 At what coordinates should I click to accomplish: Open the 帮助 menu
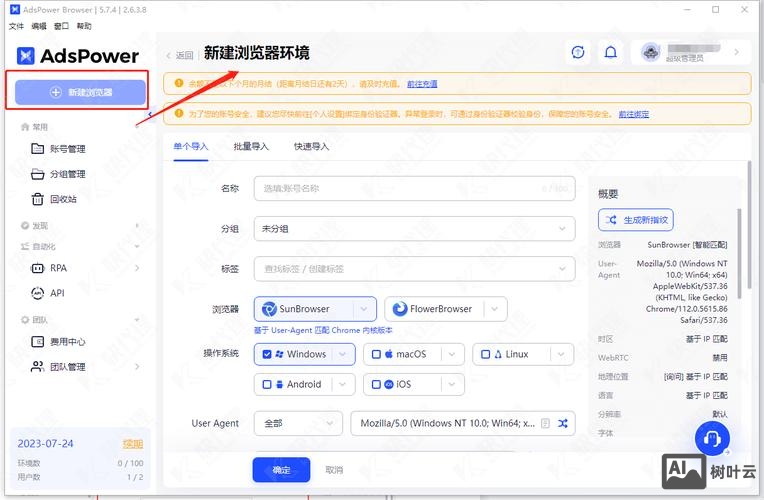click(84, 26)
